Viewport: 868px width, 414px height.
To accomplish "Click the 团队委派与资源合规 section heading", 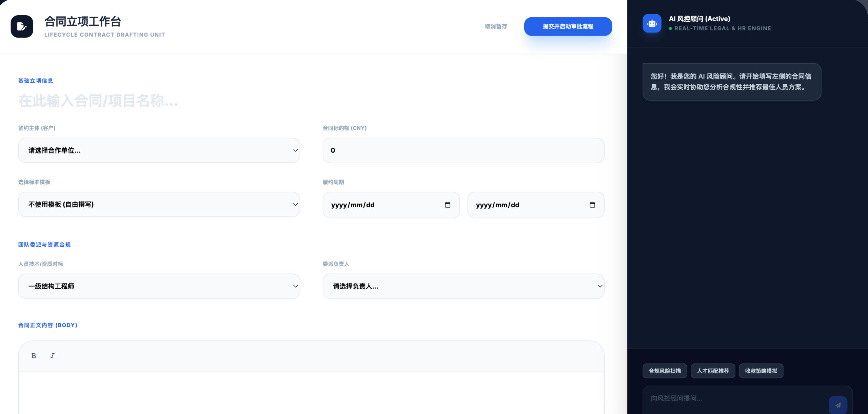I will [44, 245].
